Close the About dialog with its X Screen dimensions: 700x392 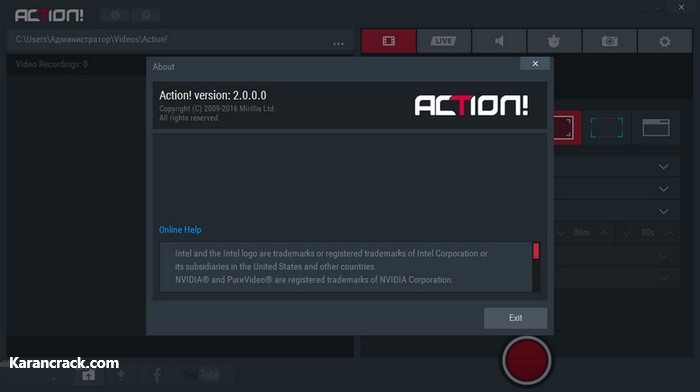pos(535,64)
